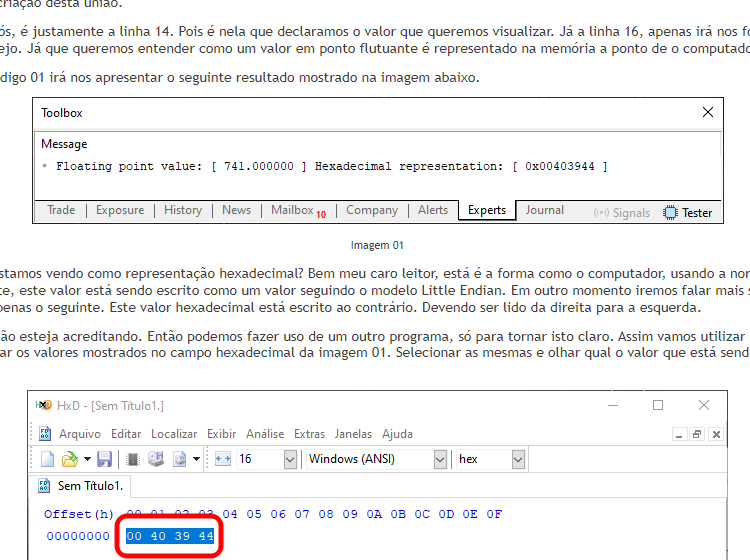Screen dimensions: 750x560
Task: Click the Signals button in Toolbox
Action: click(x=621, y=213)
